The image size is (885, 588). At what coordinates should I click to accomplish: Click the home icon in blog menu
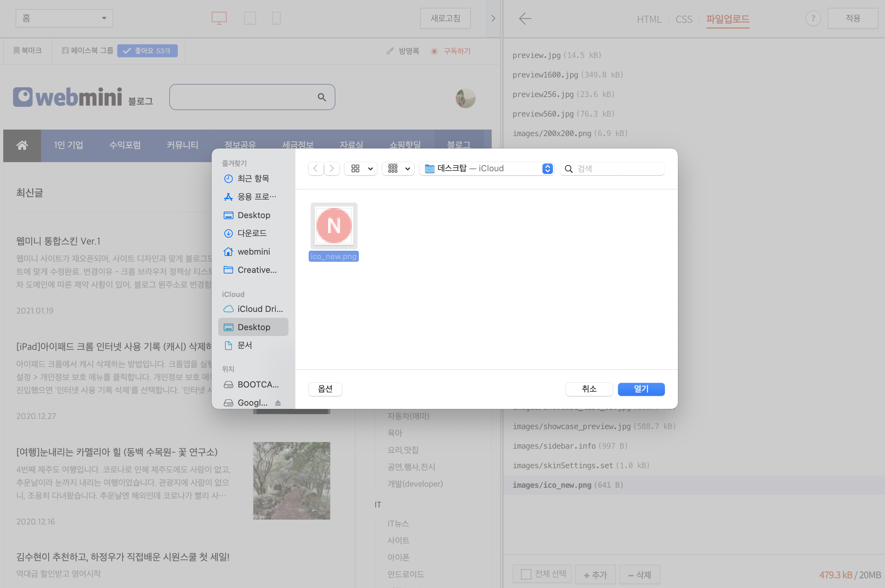22,145
